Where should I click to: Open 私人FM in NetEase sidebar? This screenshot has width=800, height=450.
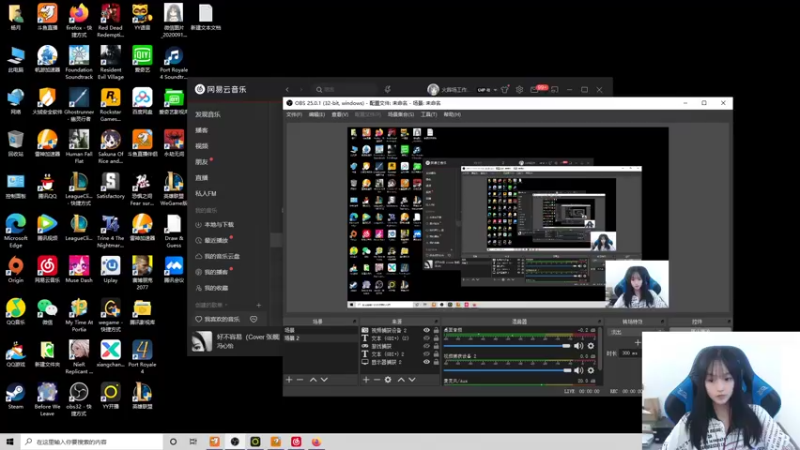(x=206, y=193)
